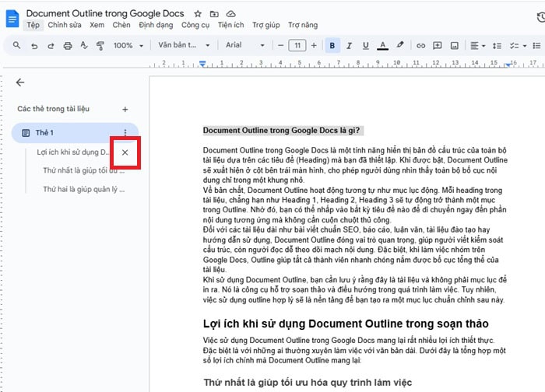
Task: Add a comment
Action: [x=438, y=45]
